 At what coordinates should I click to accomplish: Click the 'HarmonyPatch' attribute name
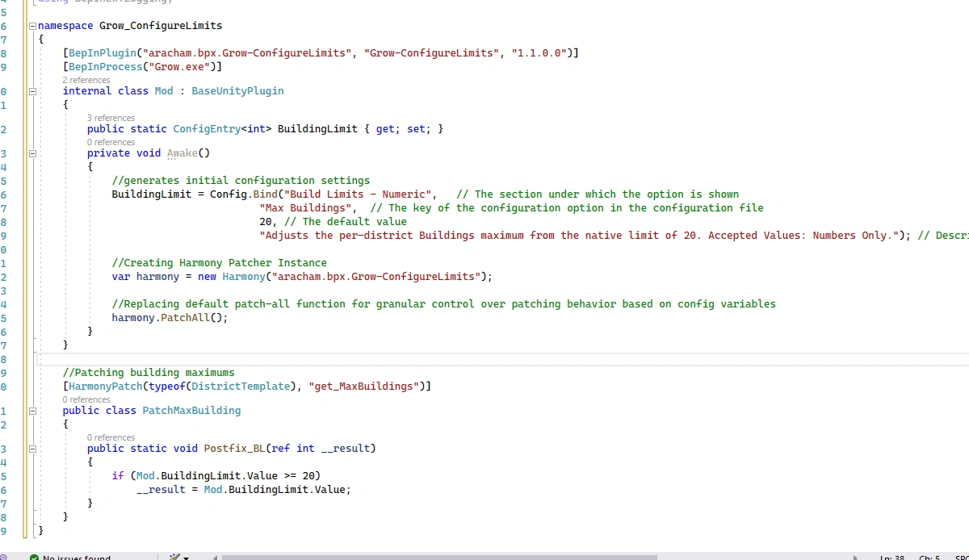coord(106,387)
